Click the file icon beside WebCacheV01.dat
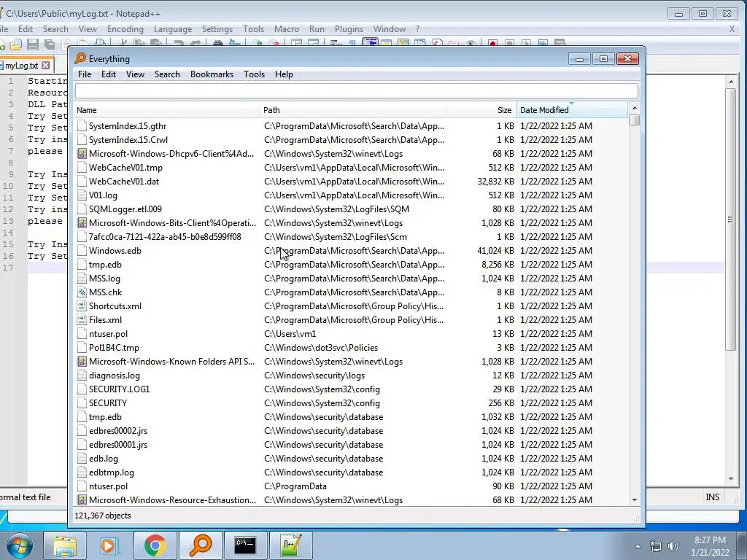 click(x=82, y=182)
